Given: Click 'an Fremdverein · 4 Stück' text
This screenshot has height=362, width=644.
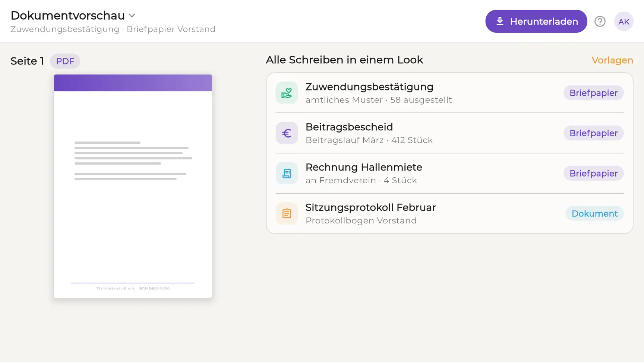Looking at the screenshot, I should [361, 180].
